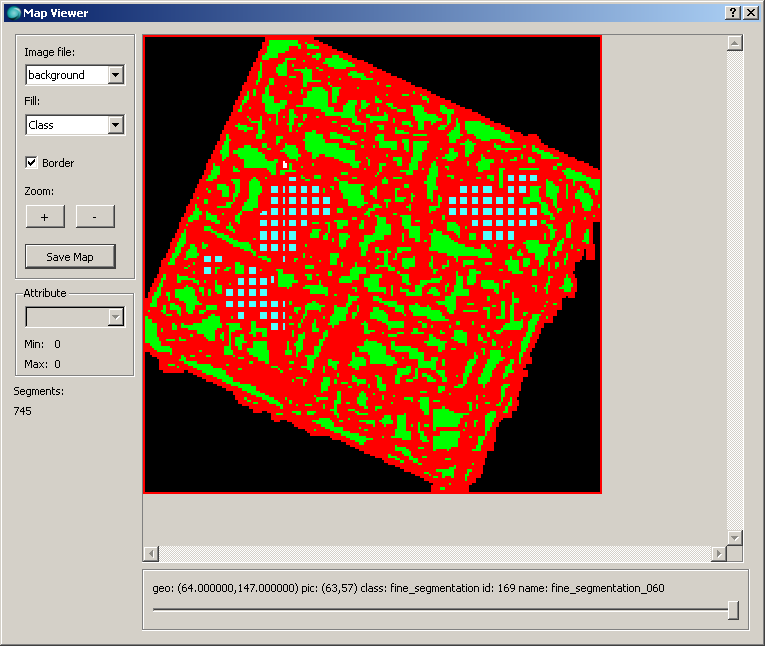
Task: Zoom out with the minus button
Action: (x=95, y=217)
